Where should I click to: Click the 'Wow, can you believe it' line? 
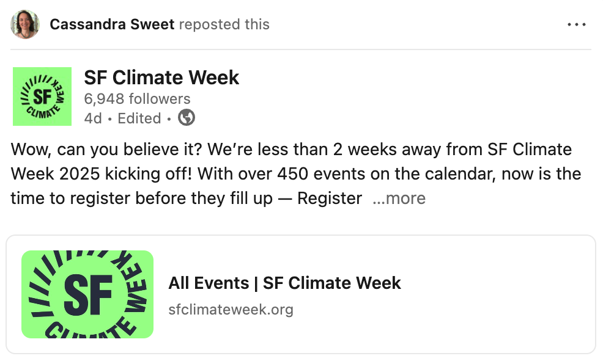pyautogui.click(x=106, y=150)
